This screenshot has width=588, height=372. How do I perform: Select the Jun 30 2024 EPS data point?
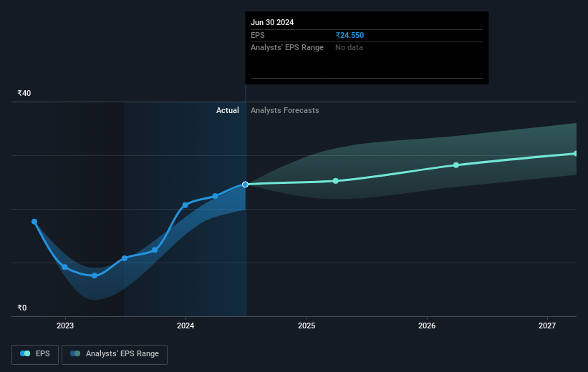[245, 185]
